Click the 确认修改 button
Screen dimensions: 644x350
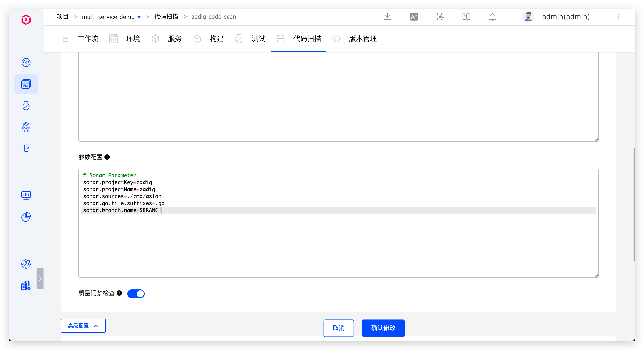(383, 328)
